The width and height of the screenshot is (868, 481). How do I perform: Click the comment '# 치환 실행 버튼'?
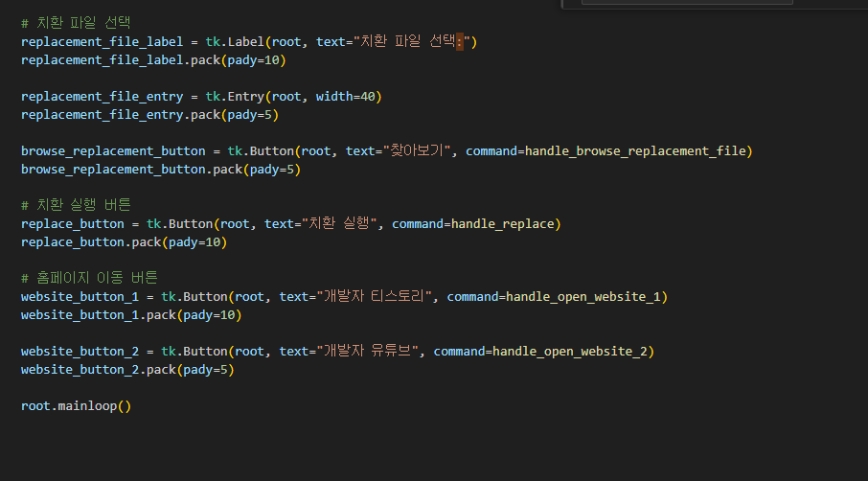pyautogui.click(x=76, y=205)
